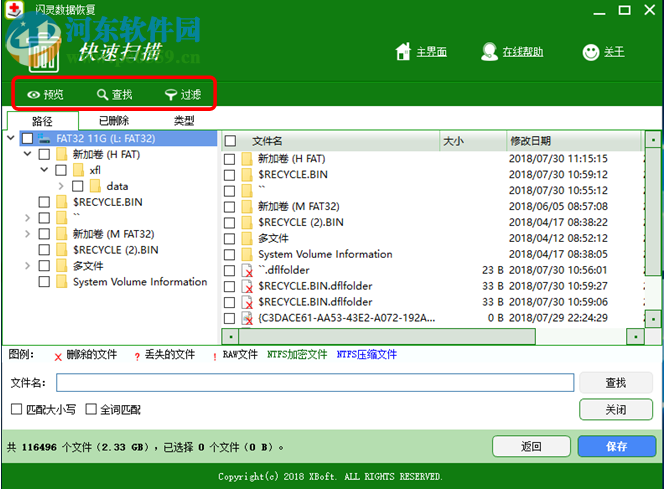
Task: Click the magnifier search icon (查找) in toolbar
Action: pyautogui.click(x=102, y=95)
